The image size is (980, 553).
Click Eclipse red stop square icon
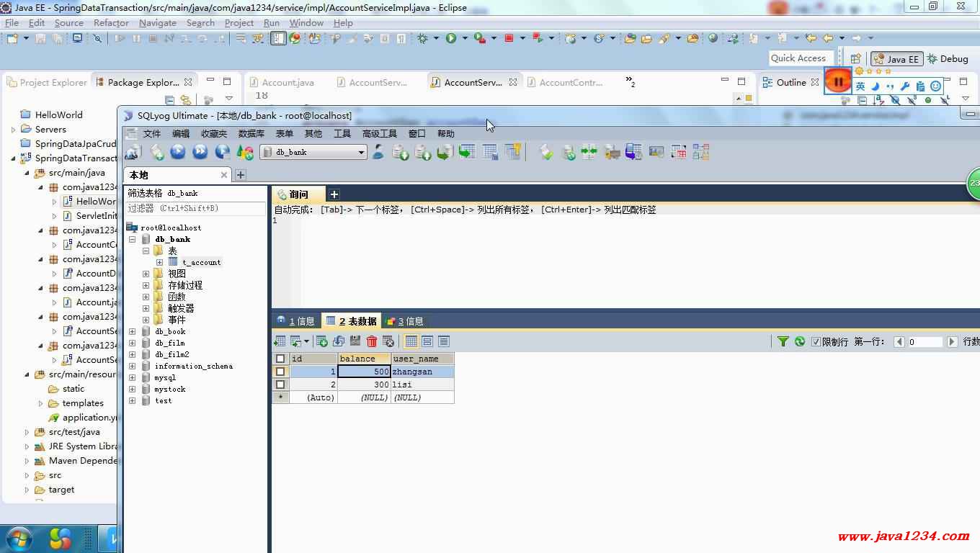[509, 38]
